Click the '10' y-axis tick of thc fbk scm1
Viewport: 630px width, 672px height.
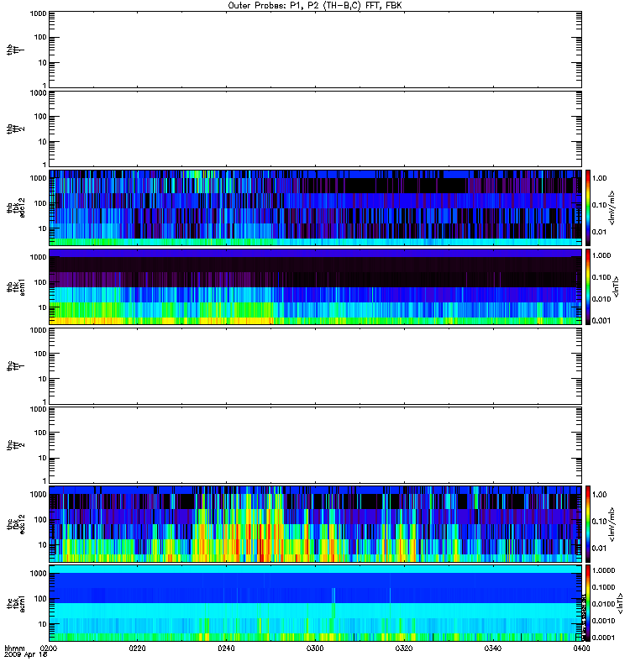coord(43,624)
